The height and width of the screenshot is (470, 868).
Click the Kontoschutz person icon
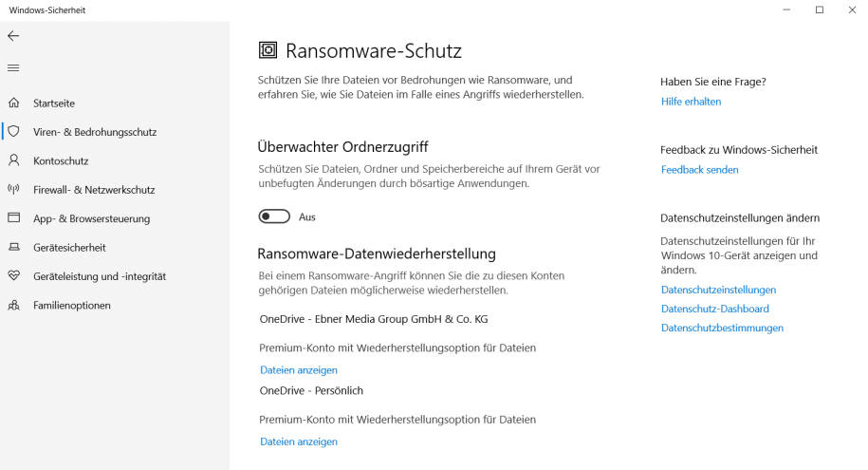coord(14,160)
